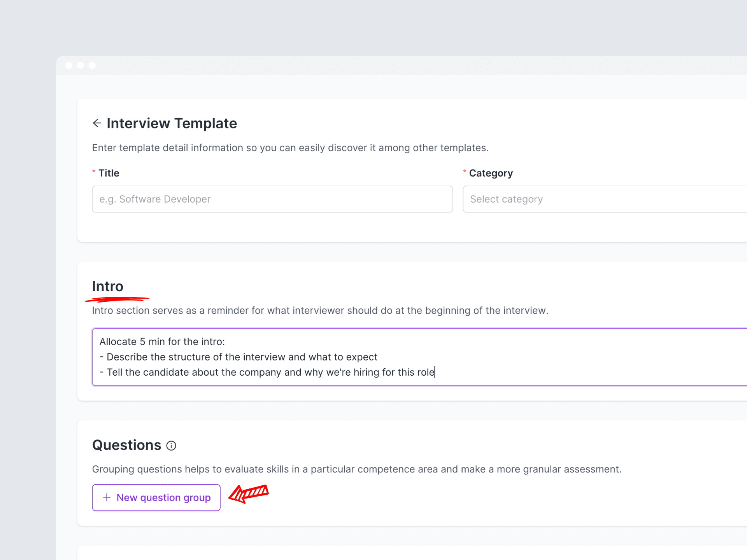Click inside the Intro text area
The image size is (747, 560).
tap(420, 357)
